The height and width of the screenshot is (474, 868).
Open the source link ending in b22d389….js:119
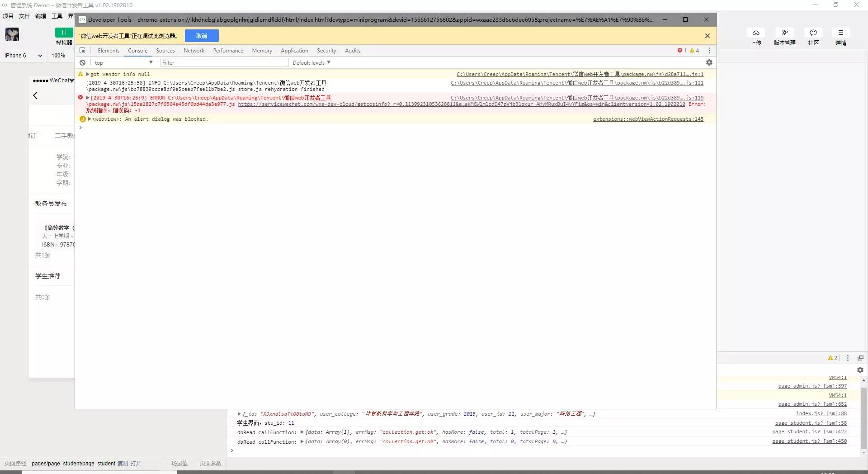[577, 98]
